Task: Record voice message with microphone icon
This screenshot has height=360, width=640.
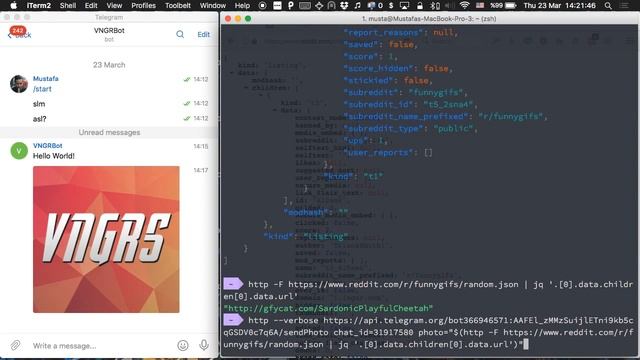Action: pos(204,345)
